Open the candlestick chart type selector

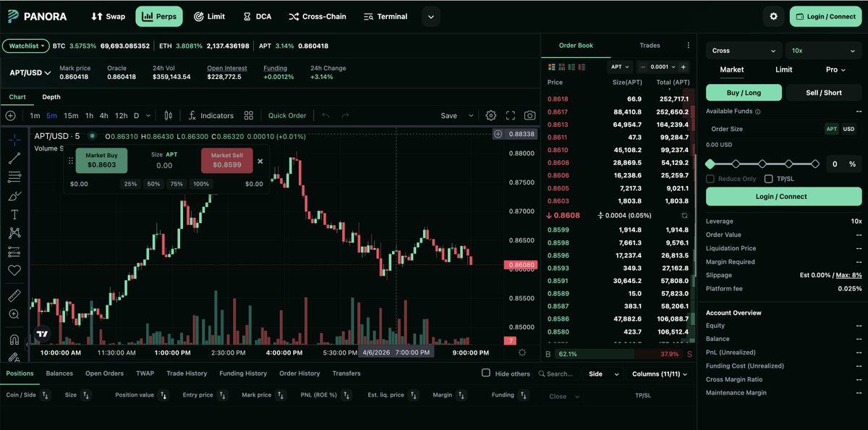[x=169, y=116]
